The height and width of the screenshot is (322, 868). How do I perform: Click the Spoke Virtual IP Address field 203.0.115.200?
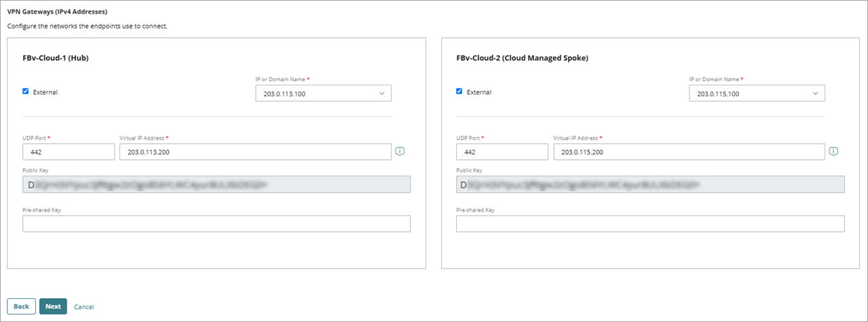point(690,152)
